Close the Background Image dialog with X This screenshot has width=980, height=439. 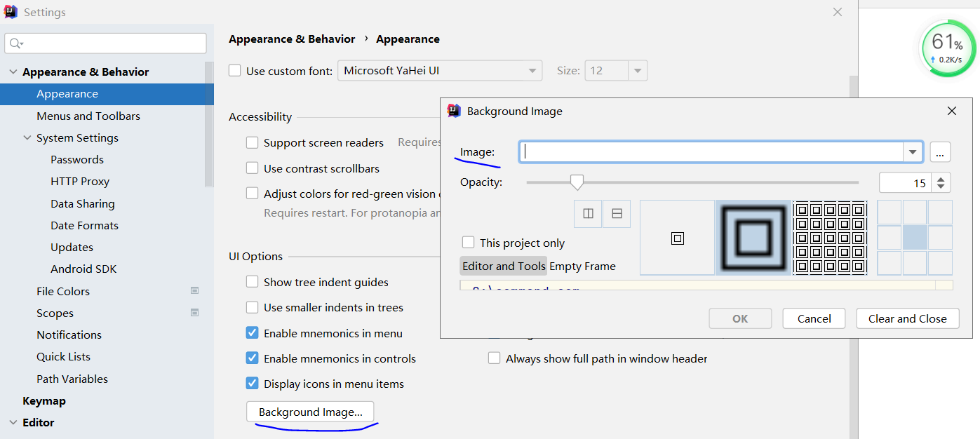(x=952, y=111)
